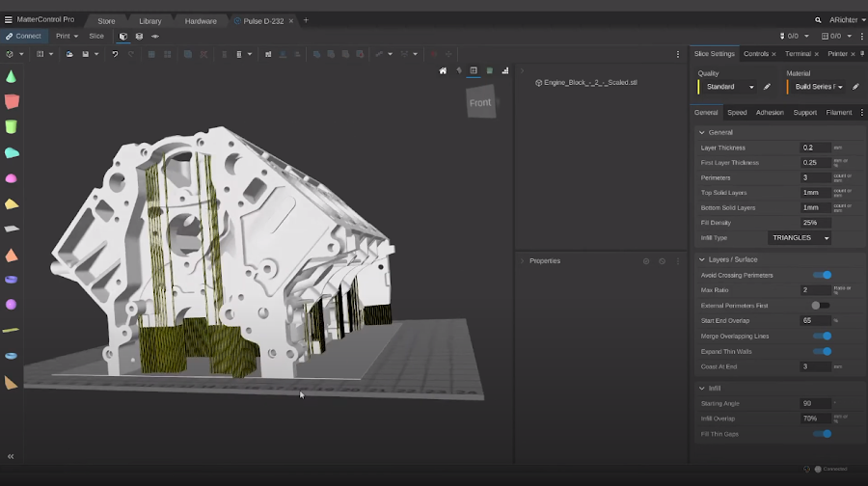Collapse the Layers / Surface section

(x=702, y=259)
